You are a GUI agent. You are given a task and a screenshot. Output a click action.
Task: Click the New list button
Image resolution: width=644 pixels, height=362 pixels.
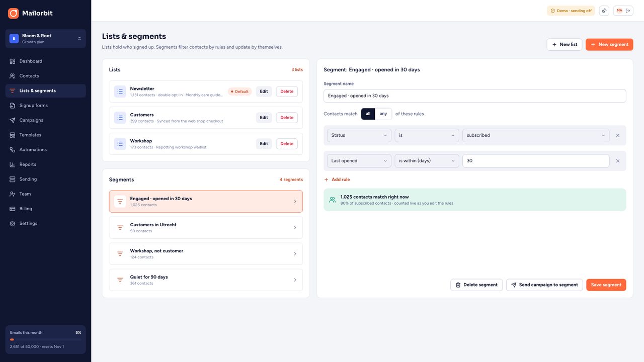(565, 45)
